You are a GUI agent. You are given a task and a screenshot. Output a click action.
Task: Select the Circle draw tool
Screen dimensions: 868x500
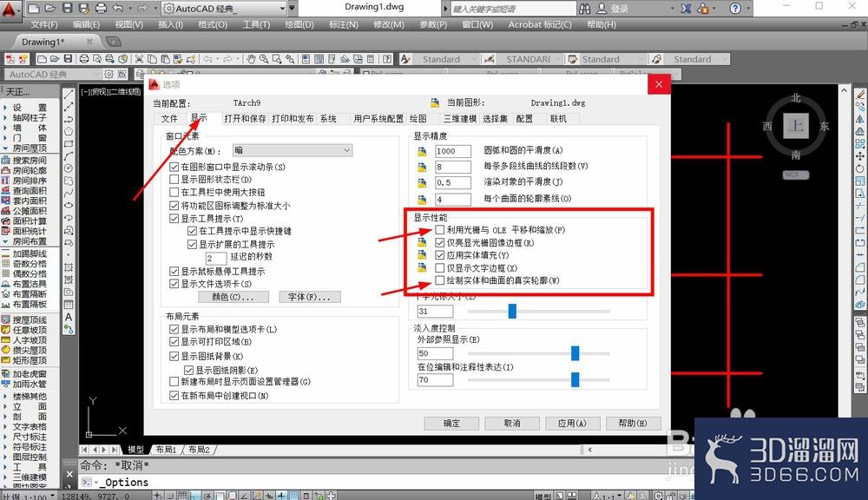click(69, 168)
